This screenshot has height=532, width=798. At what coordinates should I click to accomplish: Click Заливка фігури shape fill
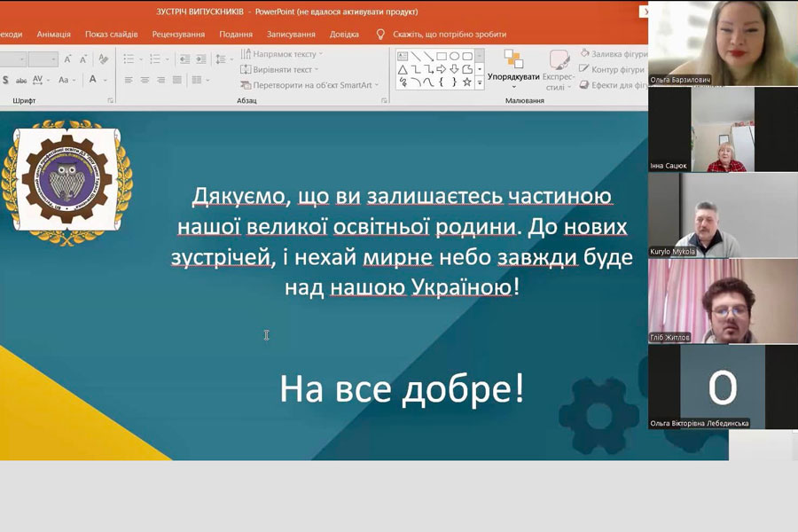point(614,54)
